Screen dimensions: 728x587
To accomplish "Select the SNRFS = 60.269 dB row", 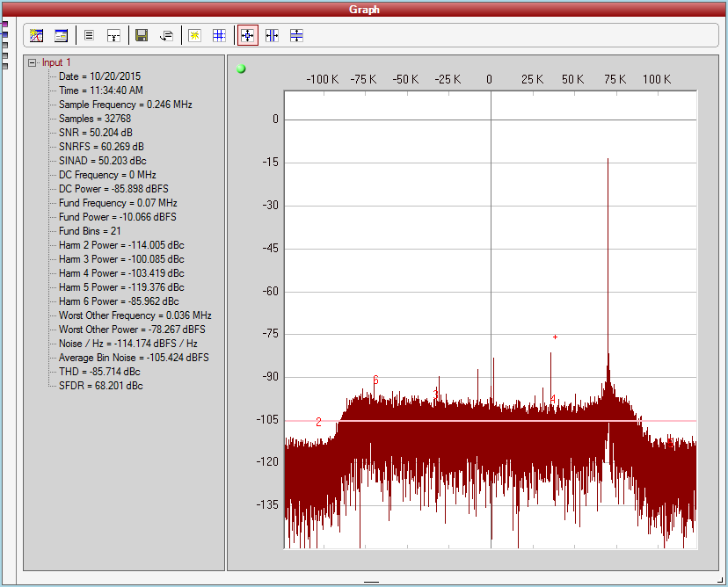I will pyautogui.click(x=101, y=147).
